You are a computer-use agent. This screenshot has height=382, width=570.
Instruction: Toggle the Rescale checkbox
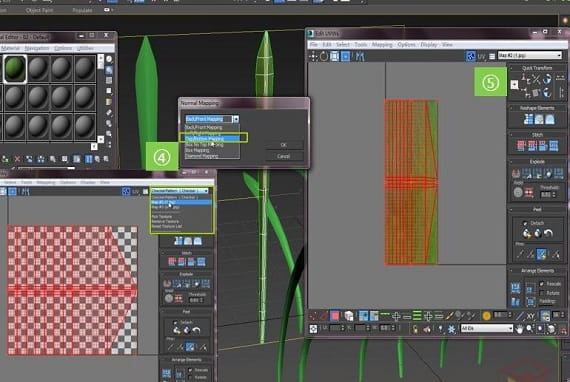click(x=542, y=284)
